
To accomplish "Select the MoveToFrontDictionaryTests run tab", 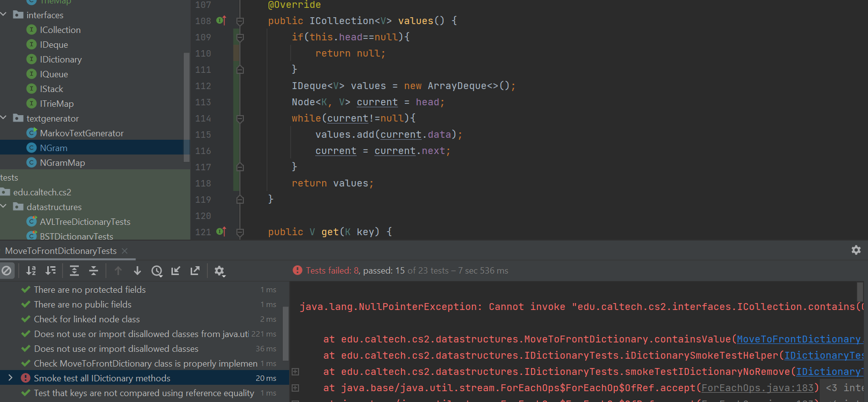I will click(61, 251).
